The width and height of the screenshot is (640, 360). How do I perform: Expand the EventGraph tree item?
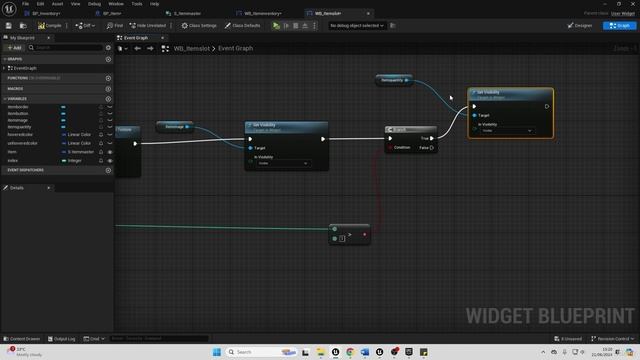(x=4, y=68)
